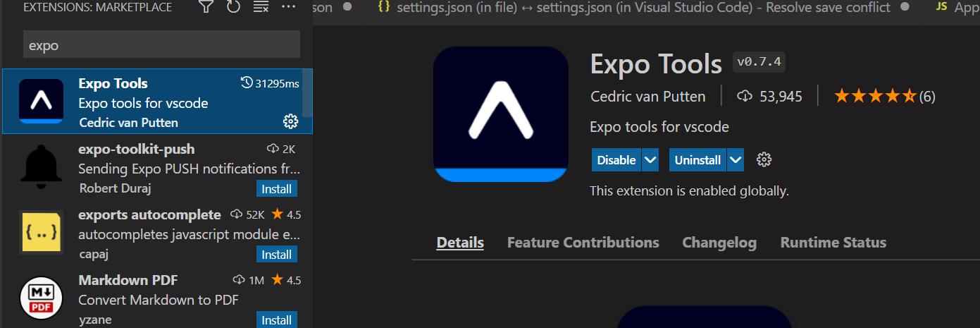Click the Expo Tools list thumbnail icon
The image size is (980, 328).
tap(41, 102)
